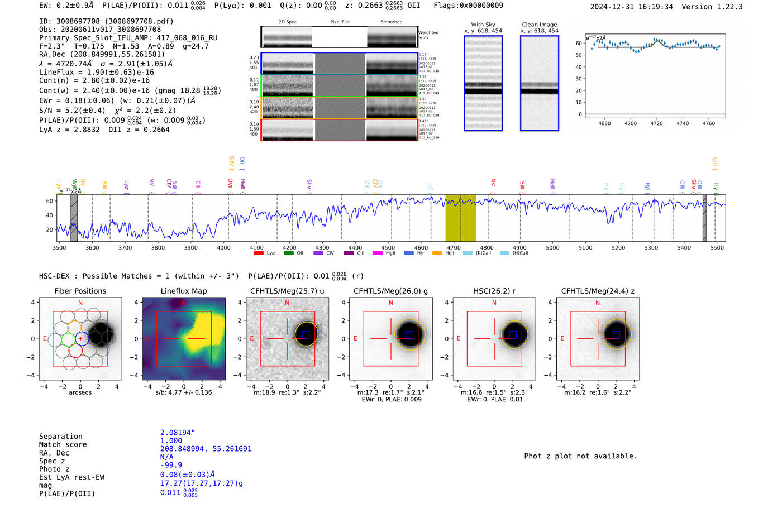Select the blue-bordered 2D fiber spectrum row
This screenshot has height=532, width=782.
click(x=340, y=64)
